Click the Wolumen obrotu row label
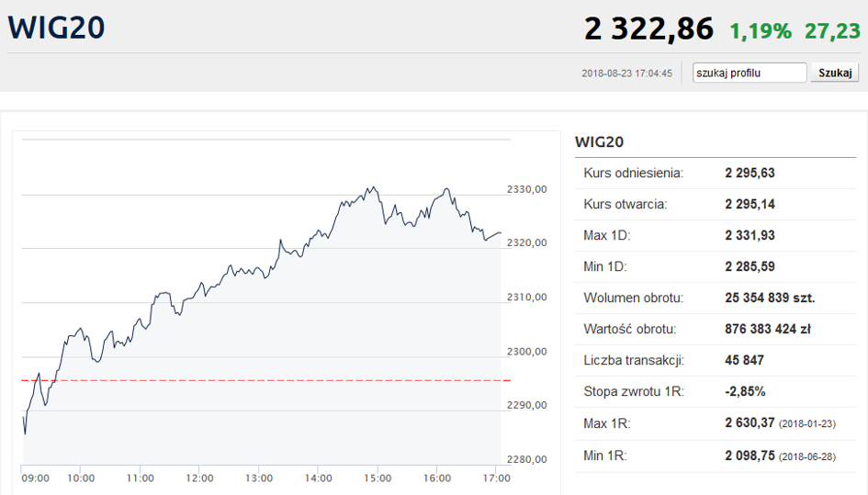Image resolution: width=868 pixels, height=495 pixels. click(630, 298)
